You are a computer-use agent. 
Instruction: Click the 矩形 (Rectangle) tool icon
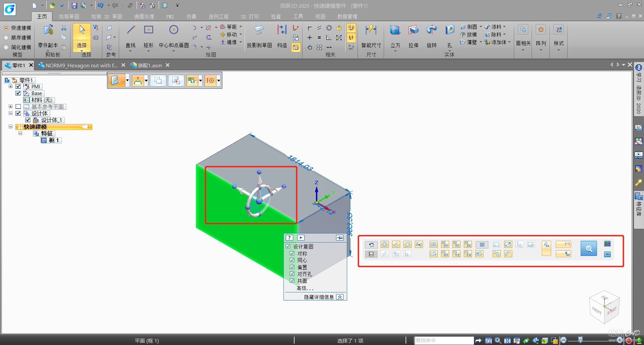[x=148, y=30]
